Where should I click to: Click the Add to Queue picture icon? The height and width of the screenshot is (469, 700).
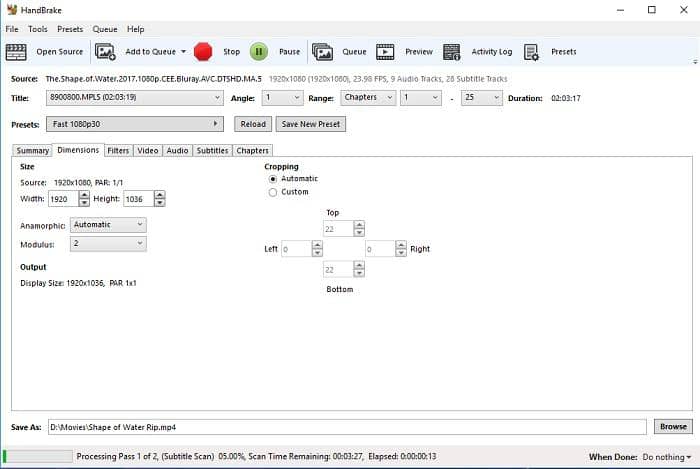coord(105,52)
